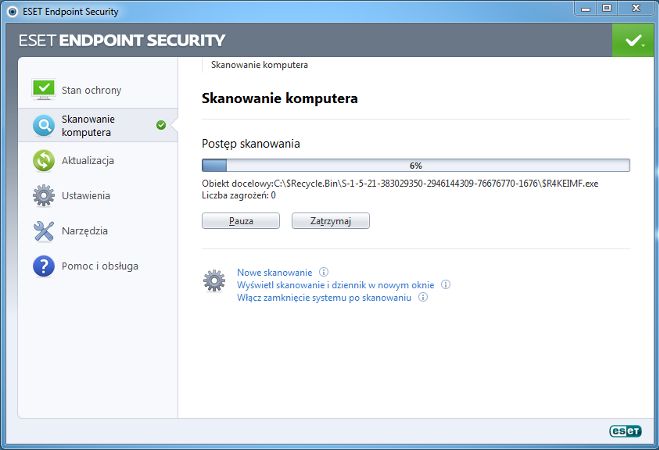Click the Skanowanie komputera breadcrumb text
Screen dimensions: 659x450
point(259,65)
